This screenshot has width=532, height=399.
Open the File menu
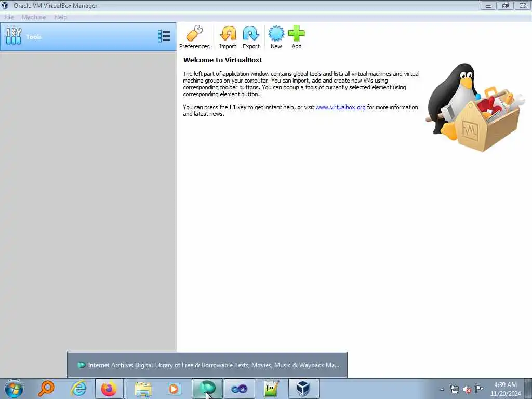pos(9,17)
